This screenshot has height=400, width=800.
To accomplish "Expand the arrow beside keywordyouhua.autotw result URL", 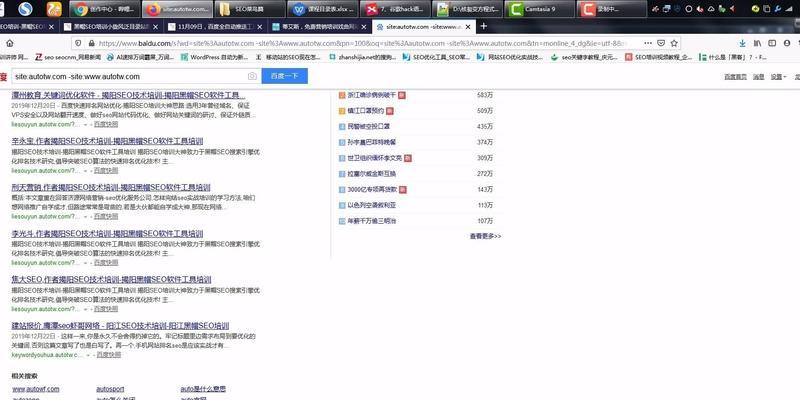I will tap(88, 355).
